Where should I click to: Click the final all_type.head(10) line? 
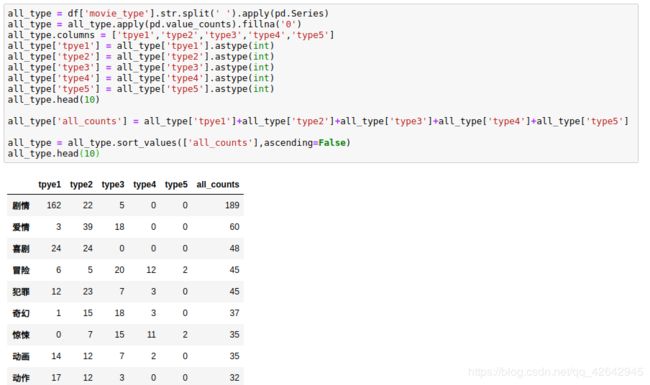53,153
